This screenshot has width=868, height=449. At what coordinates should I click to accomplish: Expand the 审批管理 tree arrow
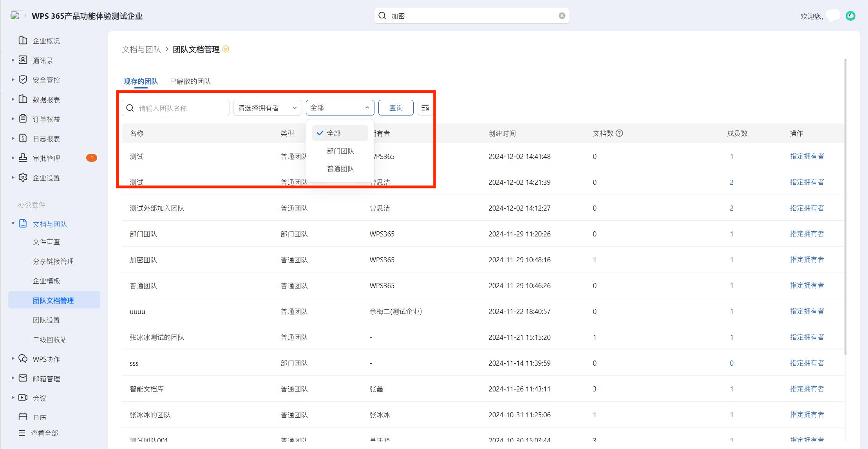[x=13, y=158]
